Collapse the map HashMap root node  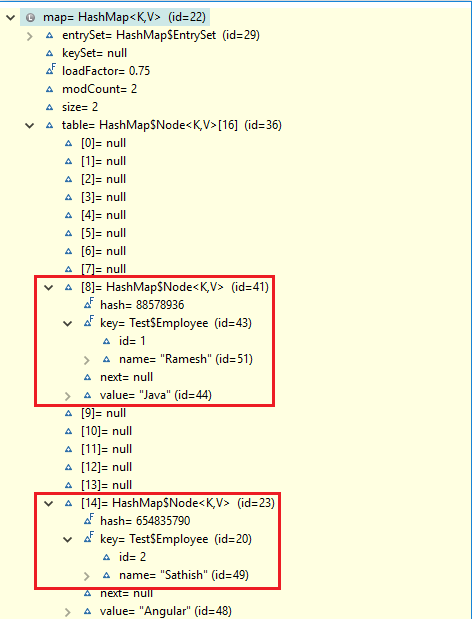tap(11, 18)
